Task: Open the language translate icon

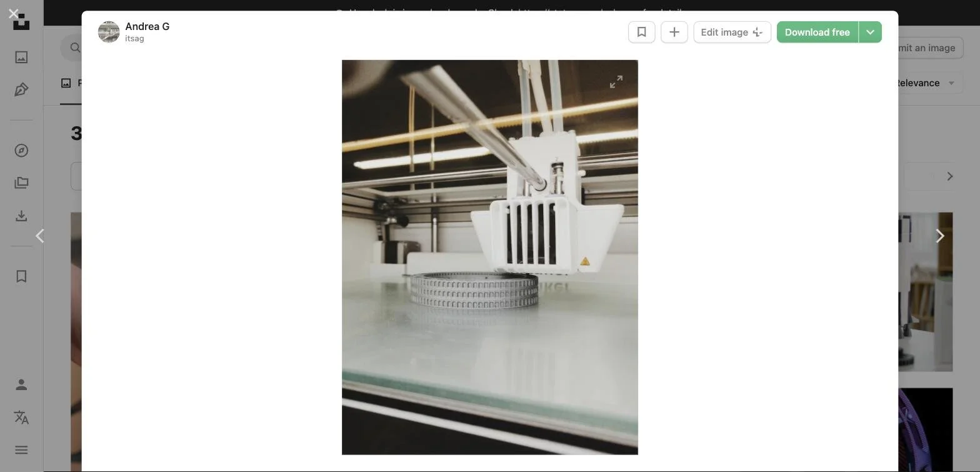Action: 21,417
